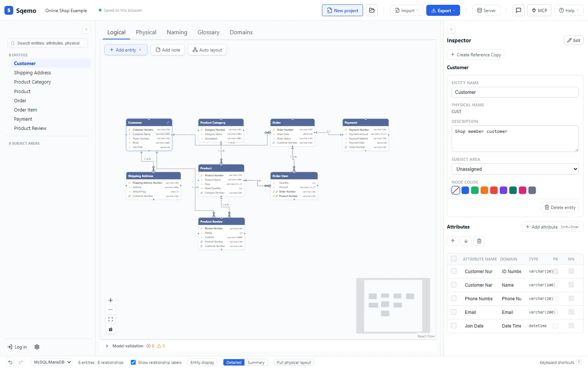Pick the purple node color
588x368 pixels.
[x=503, y=190]
